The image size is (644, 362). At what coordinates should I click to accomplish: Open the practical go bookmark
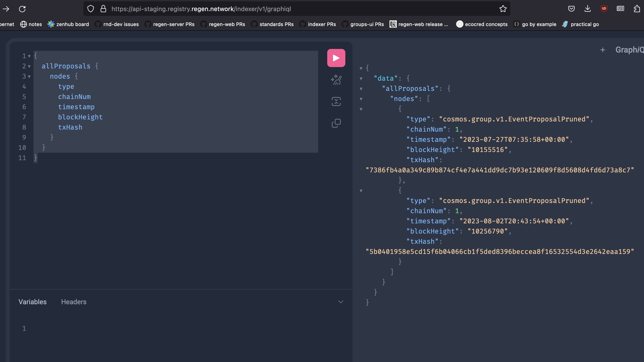pos(580,24)
